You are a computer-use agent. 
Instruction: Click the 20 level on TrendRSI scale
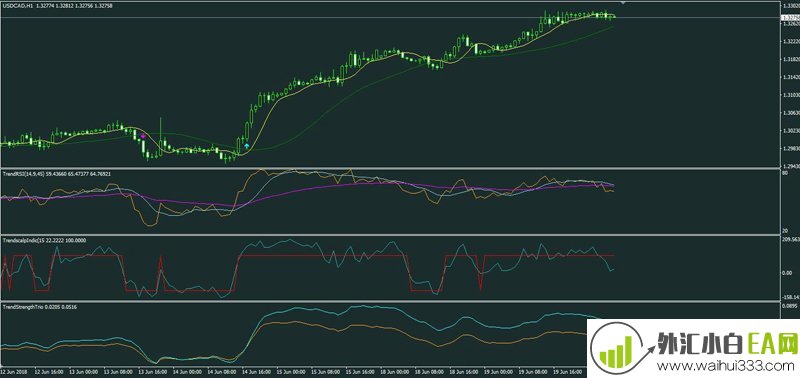pos(785,230)
